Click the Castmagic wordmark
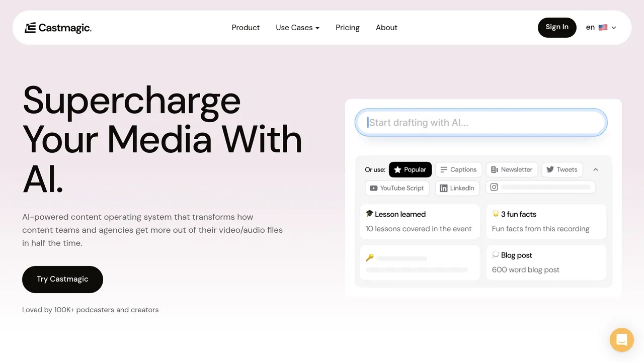Image resolution: width=644 pixels, height=362 pixels. (x=65, y=28)
